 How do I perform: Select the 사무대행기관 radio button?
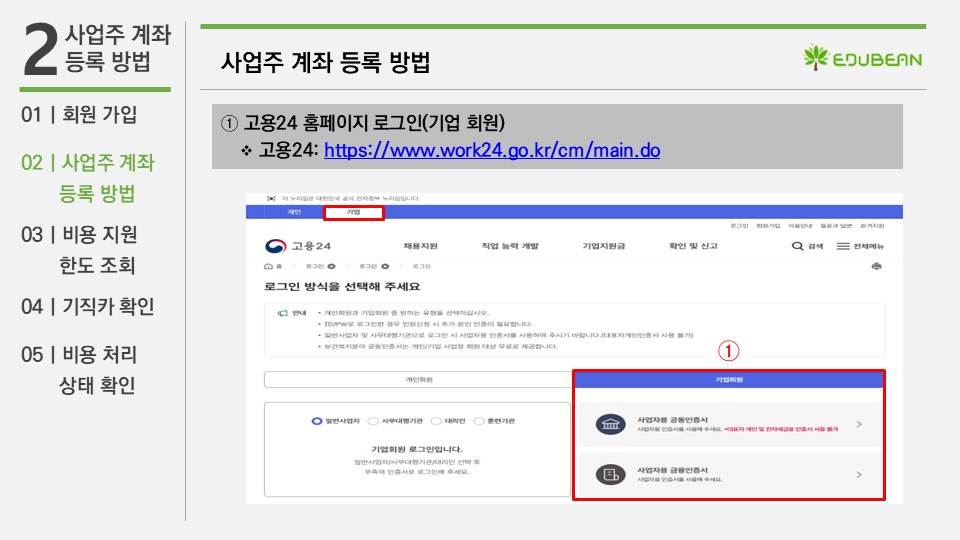(373, 421)
